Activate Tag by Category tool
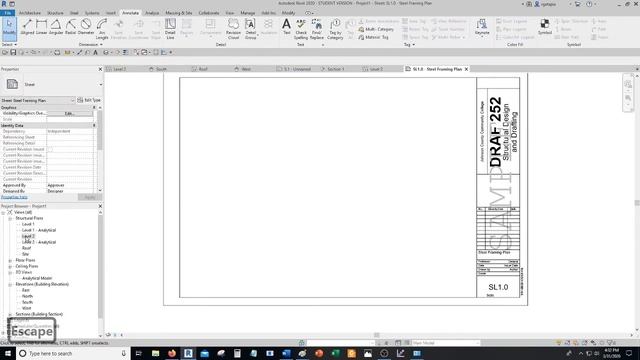 point(335,29)
